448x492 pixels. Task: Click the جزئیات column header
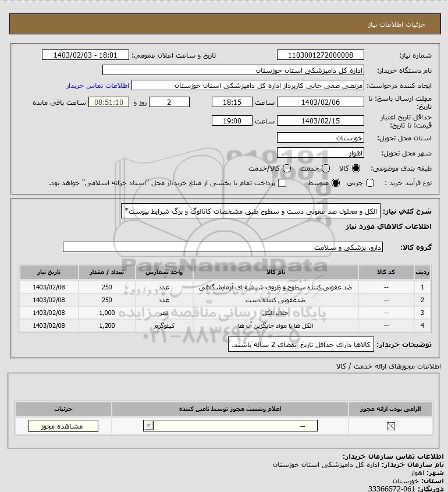tap(63, 409)
